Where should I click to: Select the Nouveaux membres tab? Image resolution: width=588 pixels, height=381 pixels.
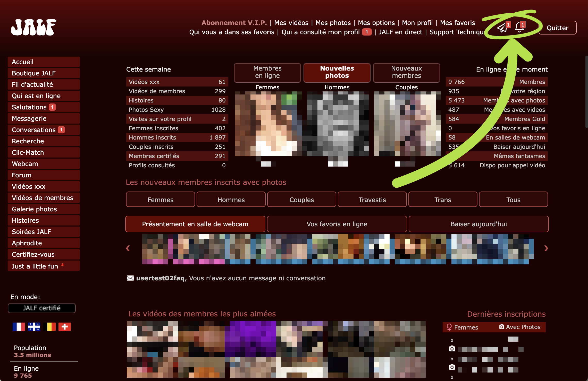(x=406, y=73)
